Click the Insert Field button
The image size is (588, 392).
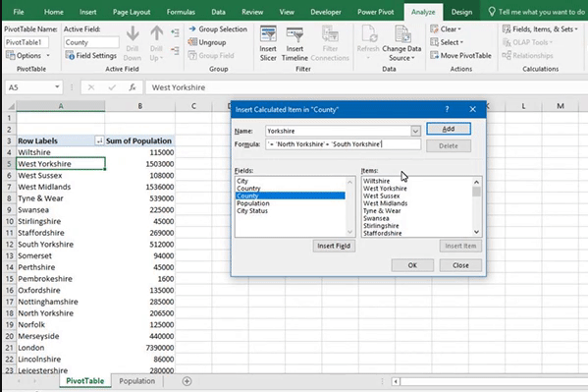click(x=334, y=246)
